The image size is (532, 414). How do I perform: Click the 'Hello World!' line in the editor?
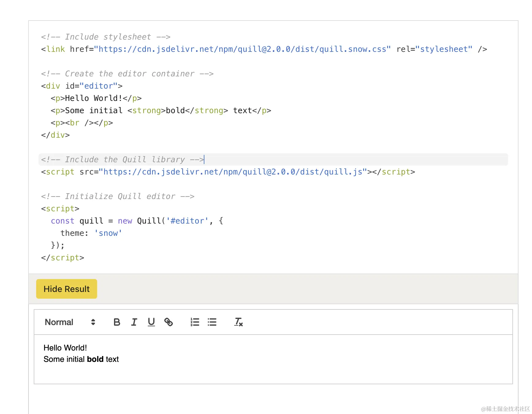65,348
